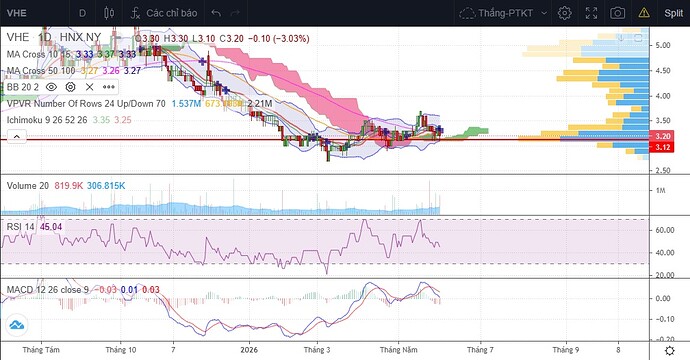690x360 pixels.
Task: Click the RSI 14 indicator legend
Action: [x=21, y=227]
